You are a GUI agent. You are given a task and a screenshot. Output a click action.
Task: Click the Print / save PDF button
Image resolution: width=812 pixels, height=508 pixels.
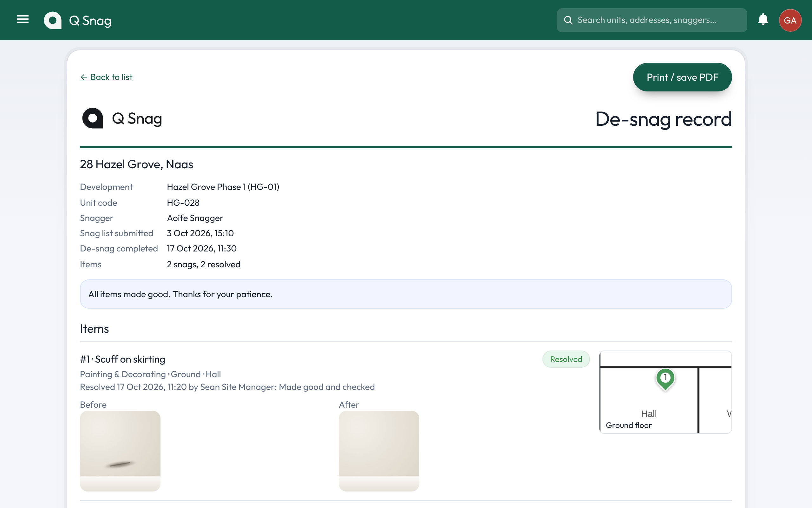682,77
